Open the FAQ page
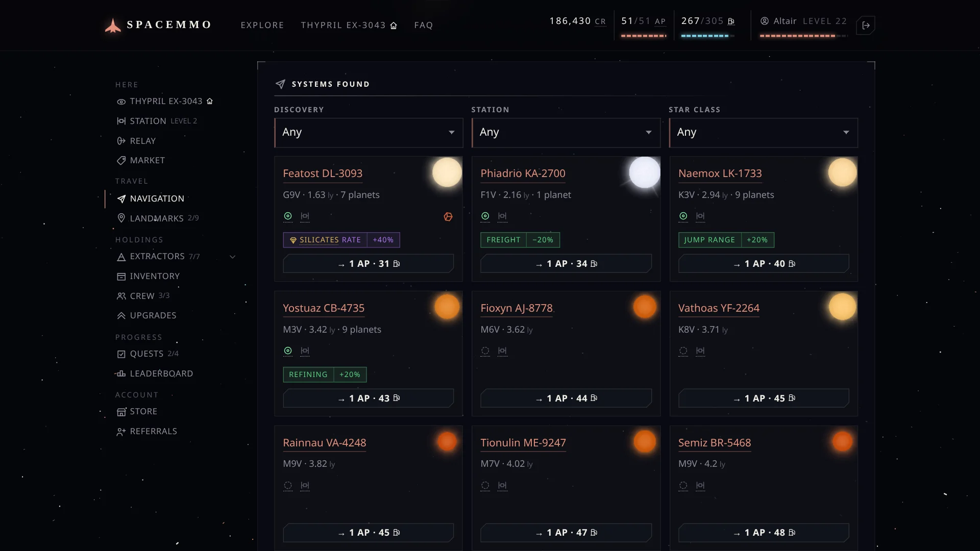Image resolution: width=980 pixels, height=551 pixels. [424, 26]
